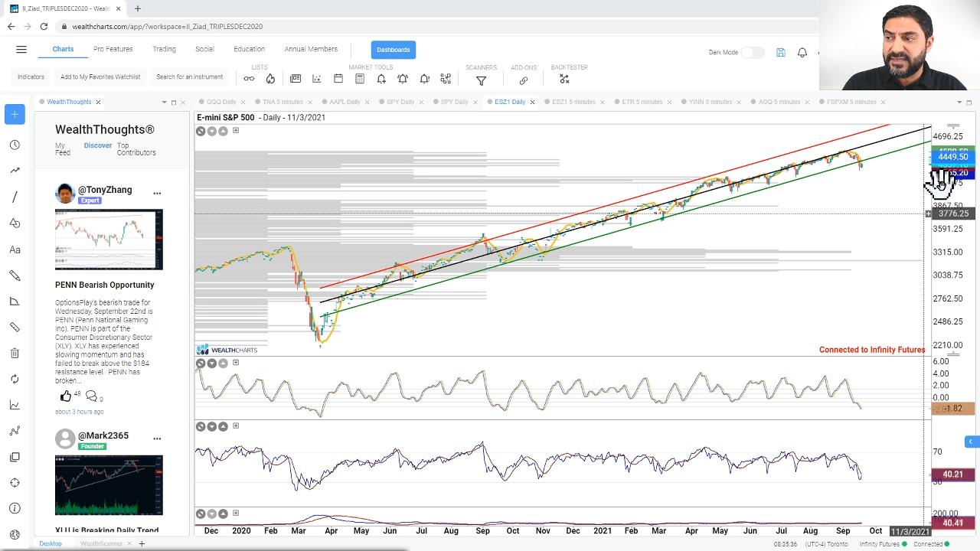Expand the price chart pane plus box
980x551 pixels.
pyautogui.click(x=236, y=131)
